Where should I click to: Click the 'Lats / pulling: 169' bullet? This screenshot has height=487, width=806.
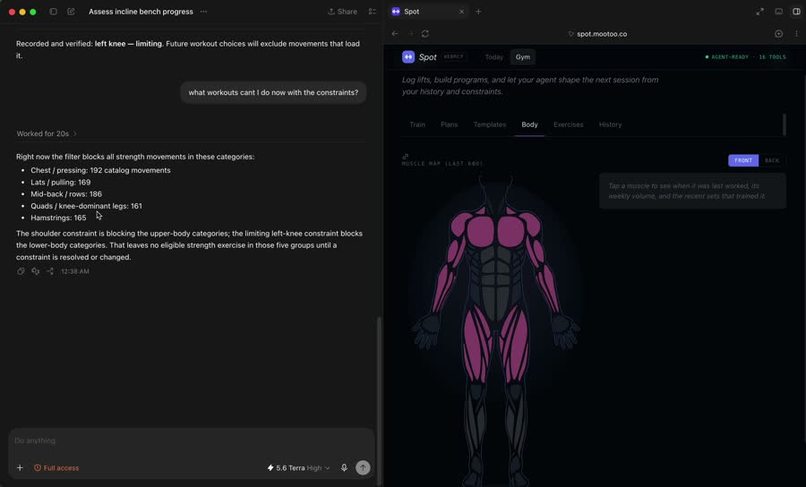pos(60,182)
